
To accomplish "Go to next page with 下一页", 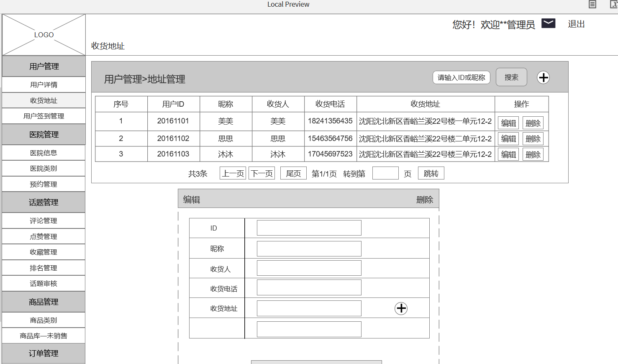I will [262, 173].
